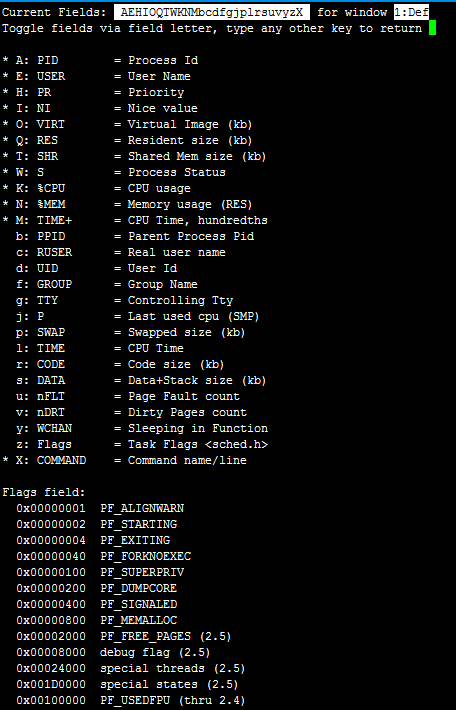
Task: Click the green terminal cursor block
Action: (432, 28)
